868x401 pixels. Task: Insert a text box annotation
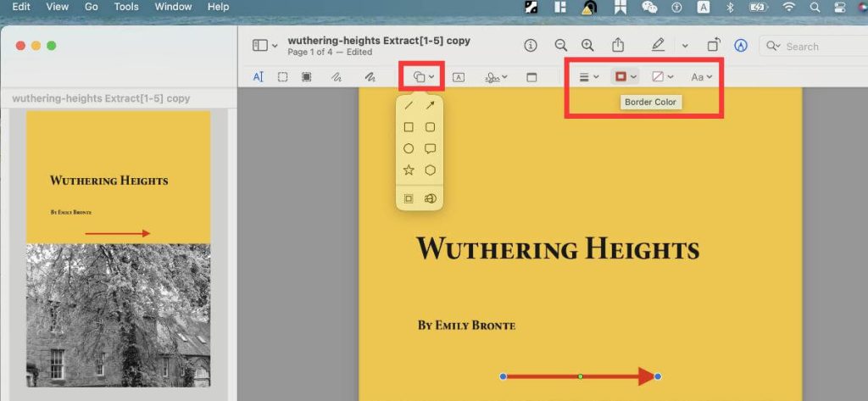coord(459,77)
